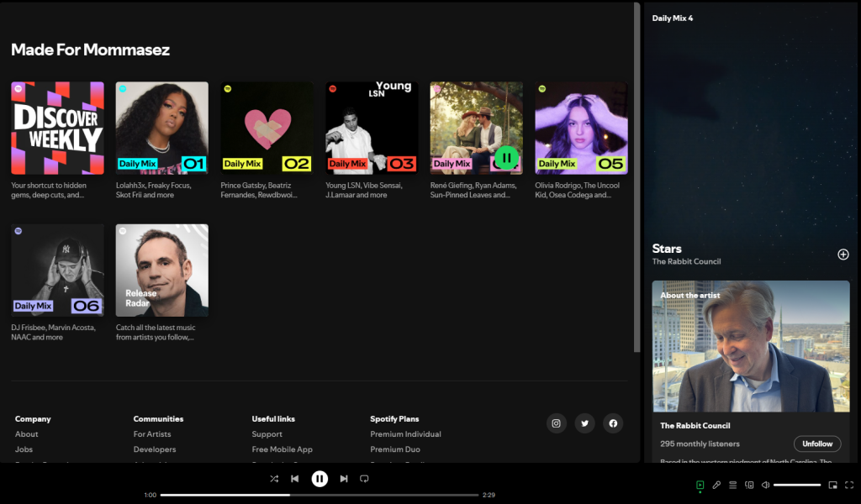Open Daily Mix 02 heart cover

click(267, 129)
